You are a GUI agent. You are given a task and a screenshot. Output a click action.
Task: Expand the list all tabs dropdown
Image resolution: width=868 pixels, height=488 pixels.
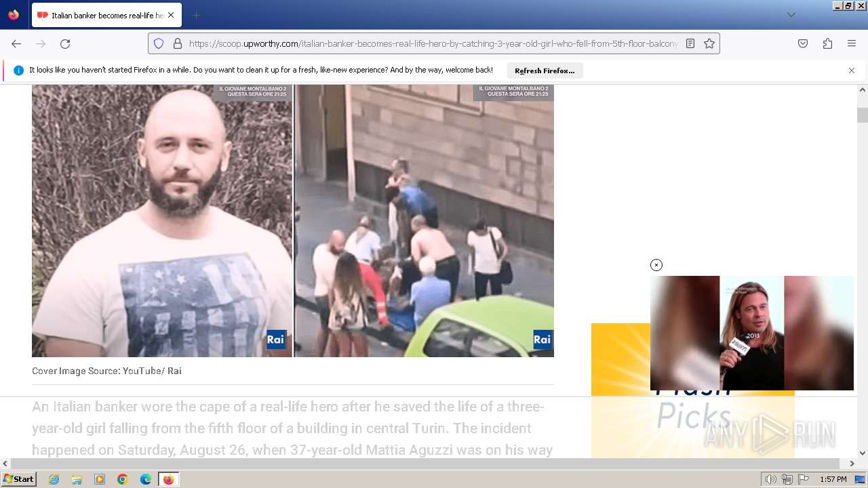[791, 15]
